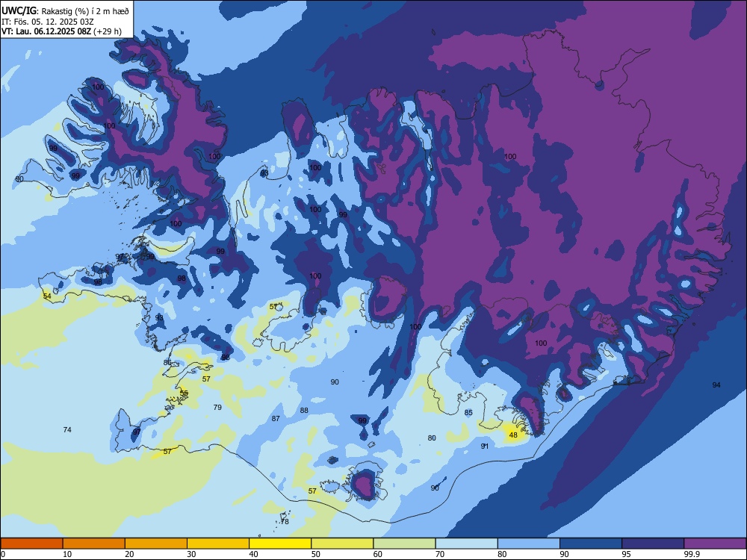Click the 90–95 medium blue legend swatch
Image resolution: width=747 pixels, height=560 pixels.
[591, 544]
